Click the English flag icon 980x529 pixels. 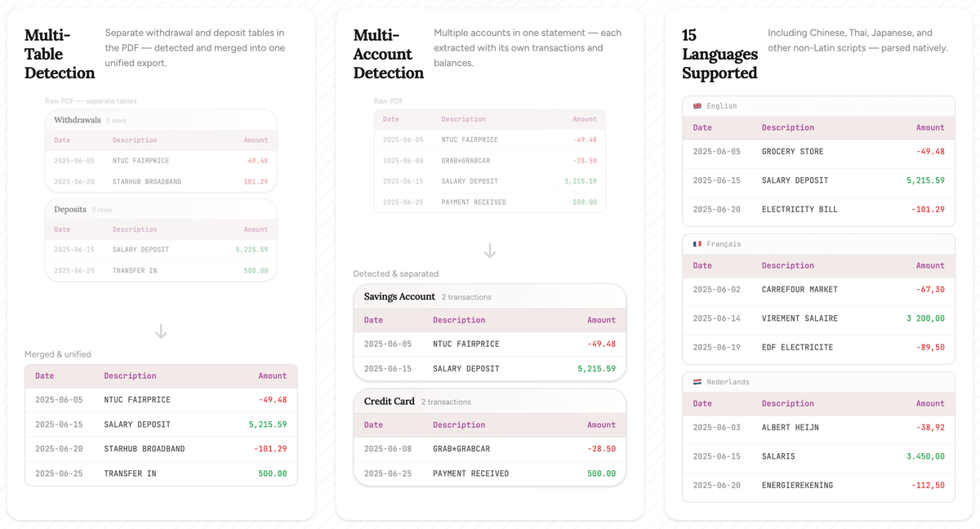(697, 106)
